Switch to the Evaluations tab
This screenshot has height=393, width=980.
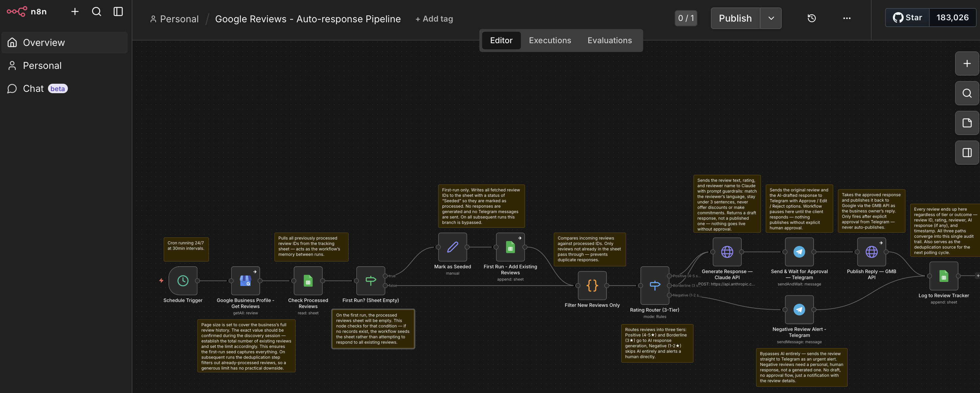609,40
